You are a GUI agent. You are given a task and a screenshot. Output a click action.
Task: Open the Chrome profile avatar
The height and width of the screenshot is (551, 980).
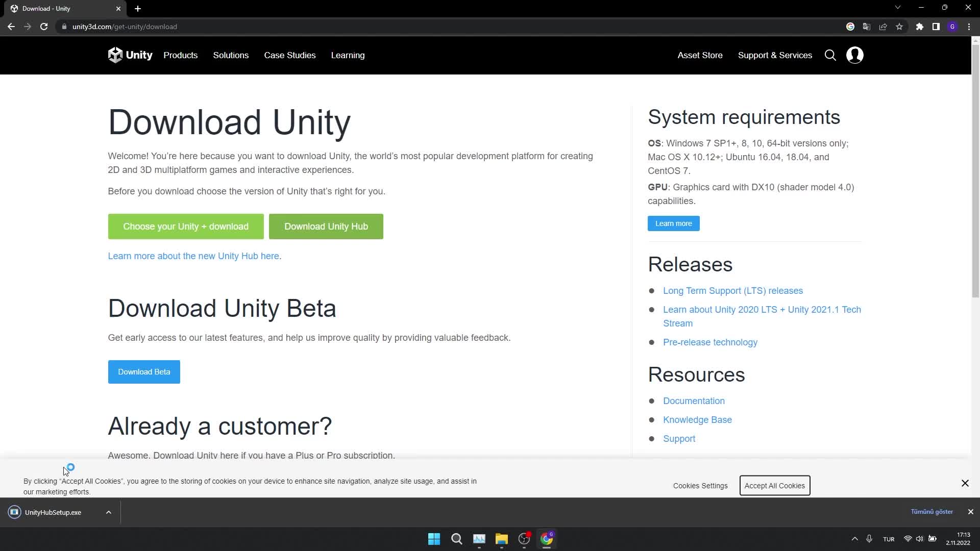(x=952, y=27)
